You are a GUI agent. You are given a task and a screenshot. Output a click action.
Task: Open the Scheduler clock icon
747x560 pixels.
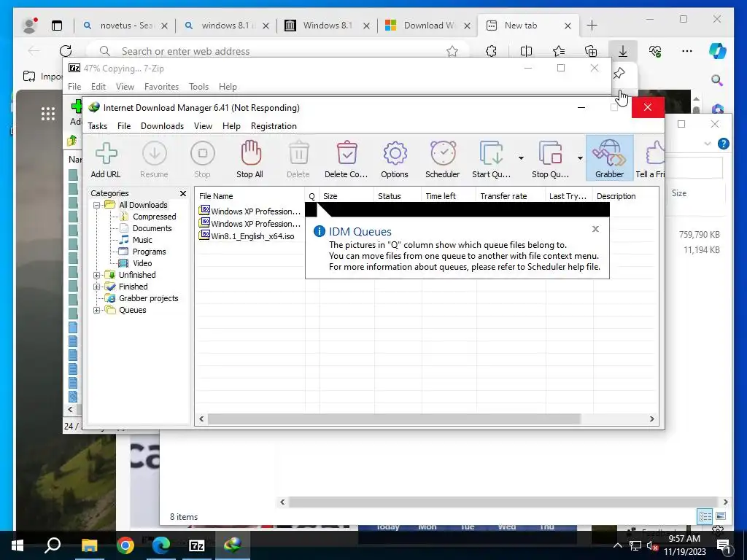(x=443, y=159)
